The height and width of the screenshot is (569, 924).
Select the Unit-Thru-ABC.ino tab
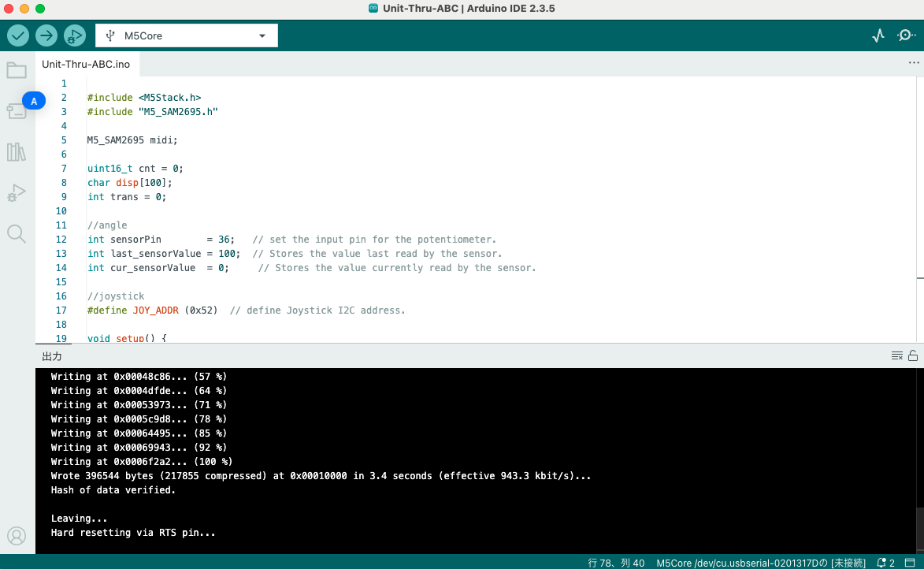pyautogui.click(x=86, y=64)
